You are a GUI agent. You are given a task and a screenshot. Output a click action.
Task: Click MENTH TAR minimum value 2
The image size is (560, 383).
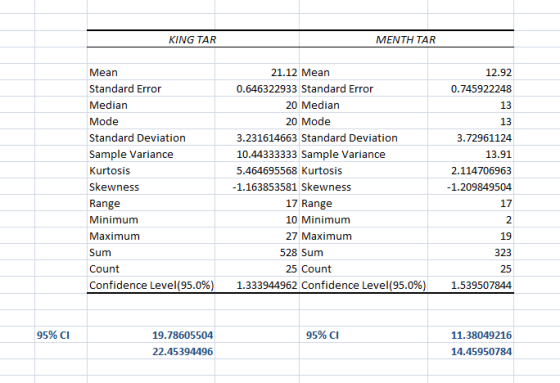point(509,220)
